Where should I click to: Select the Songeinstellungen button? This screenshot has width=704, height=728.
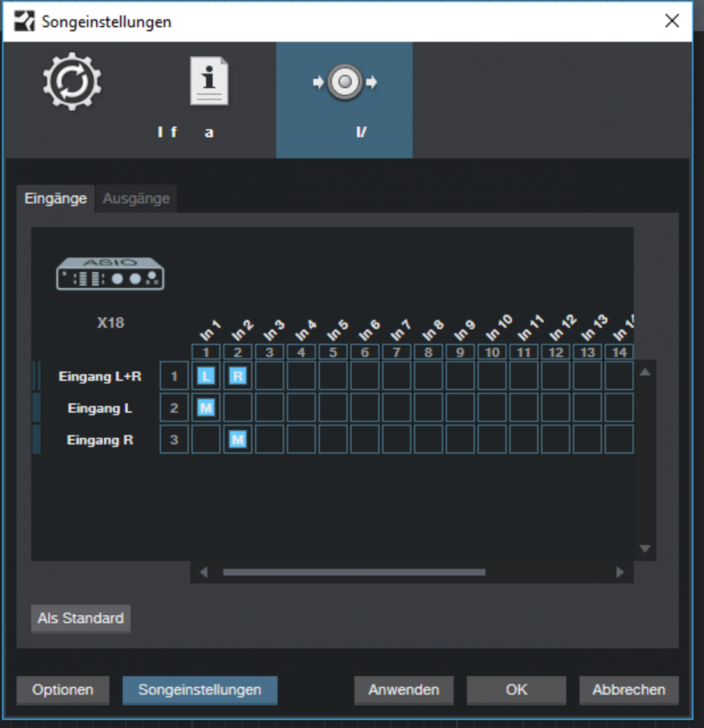tap(200, 690)
